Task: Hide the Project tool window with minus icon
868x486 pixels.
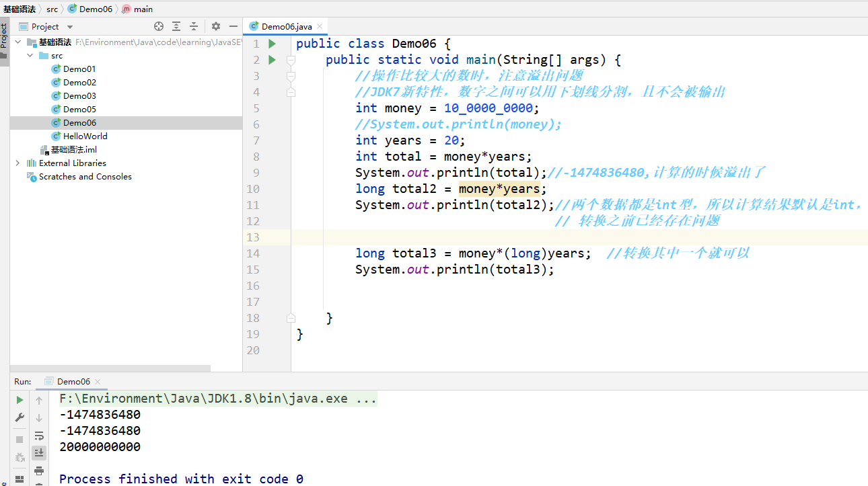Action: point(233,26)
